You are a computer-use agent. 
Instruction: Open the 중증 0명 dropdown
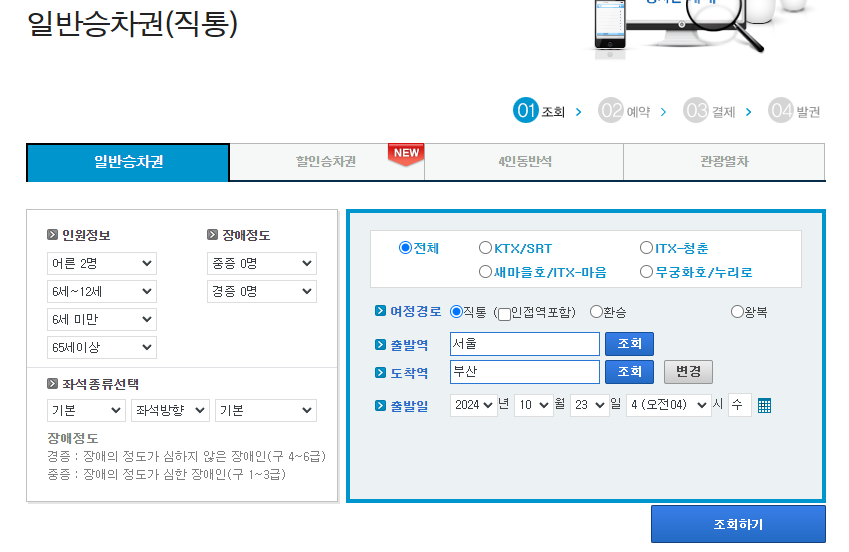click(x=262, y=263)
